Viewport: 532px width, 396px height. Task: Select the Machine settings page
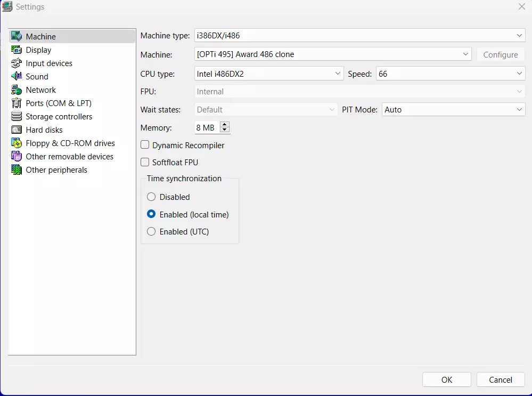(72, 36)
